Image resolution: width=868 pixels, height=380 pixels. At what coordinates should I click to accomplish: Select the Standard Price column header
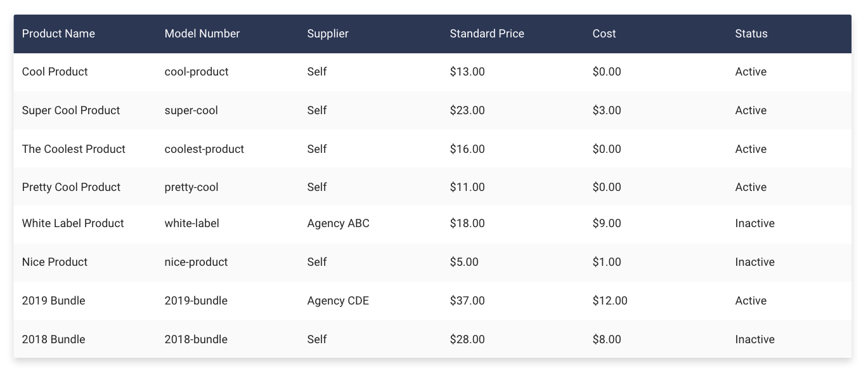click(486, 34)
